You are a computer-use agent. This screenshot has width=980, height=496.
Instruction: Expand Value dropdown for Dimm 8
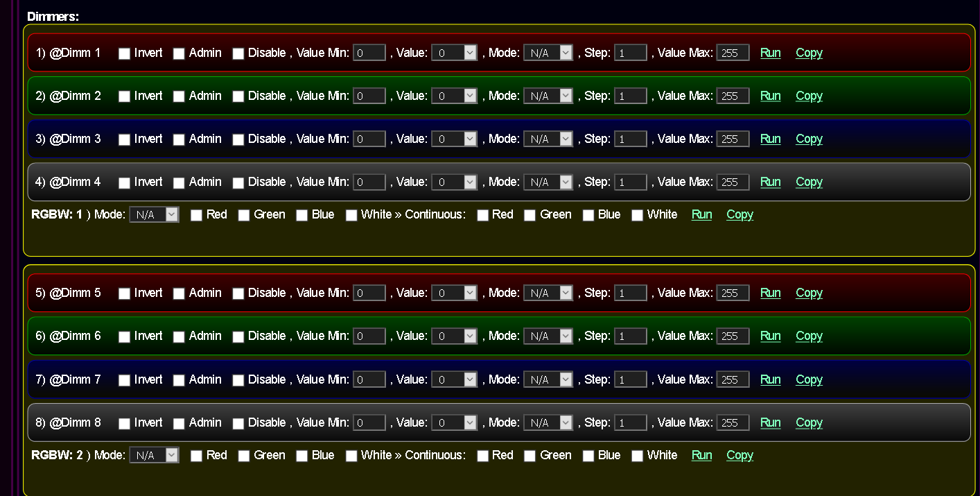455,422
